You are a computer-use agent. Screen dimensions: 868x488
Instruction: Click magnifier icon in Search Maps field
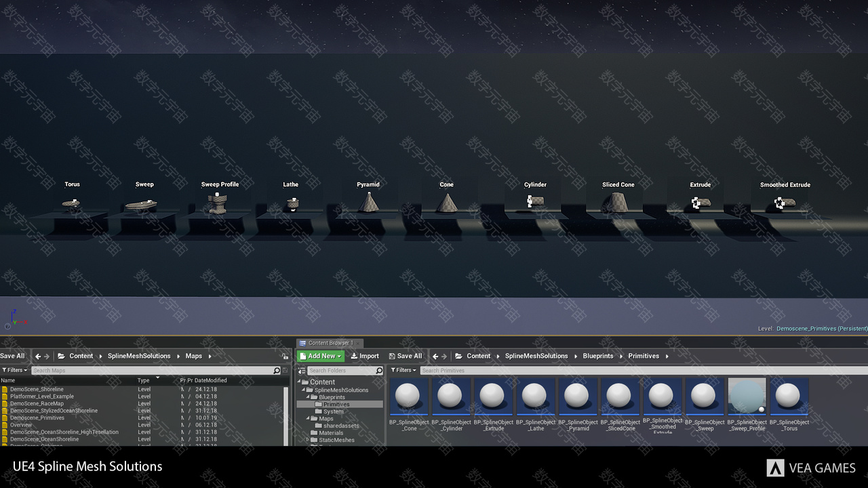coord(276,371)
